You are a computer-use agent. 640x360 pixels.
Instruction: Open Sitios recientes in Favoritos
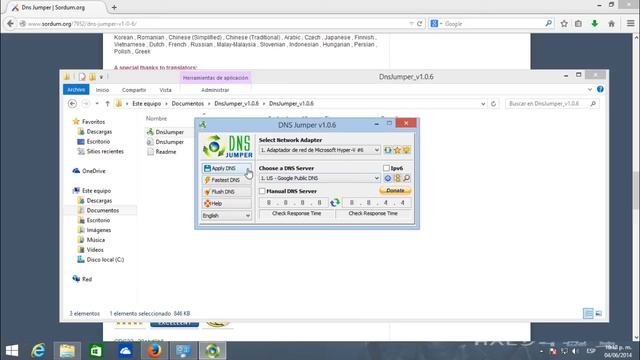(105, 151)
